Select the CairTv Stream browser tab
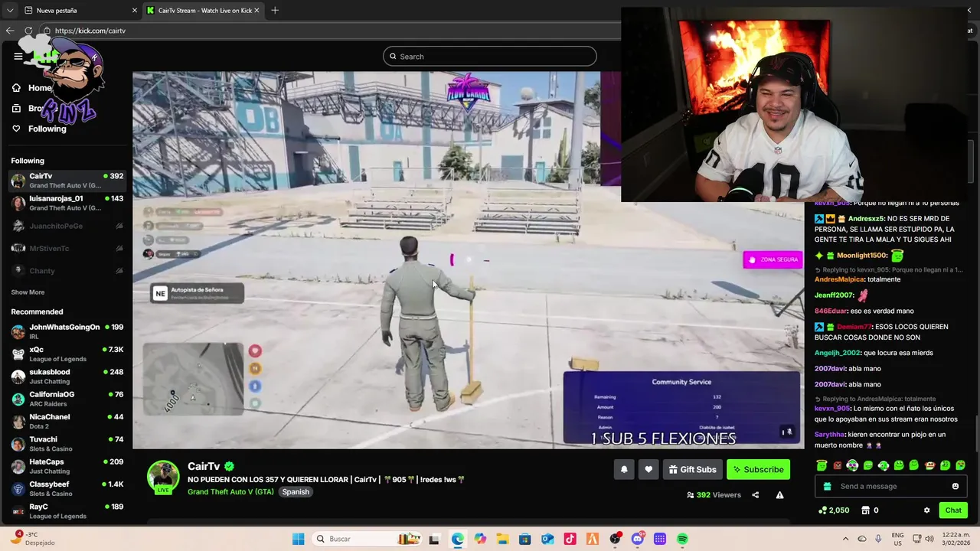This screenshot has height=551, width=980. (203, 11)
